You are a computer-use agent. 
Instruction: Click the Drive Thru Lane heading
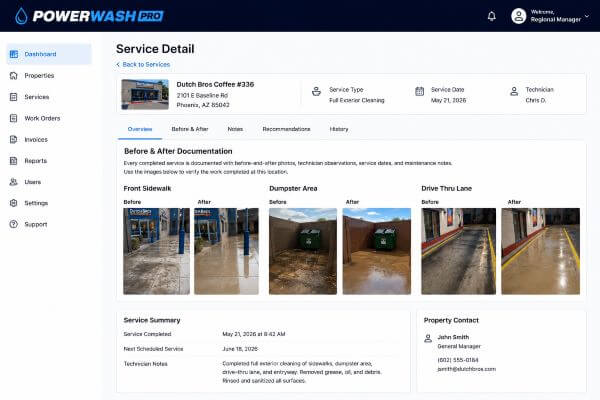point(447,188)
